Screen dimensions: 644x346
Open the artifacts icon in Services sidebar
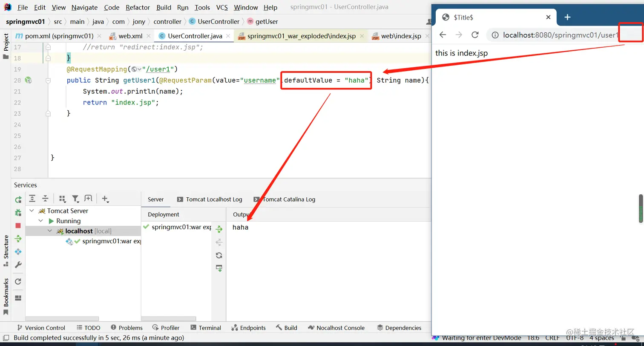tap(18, 252)
